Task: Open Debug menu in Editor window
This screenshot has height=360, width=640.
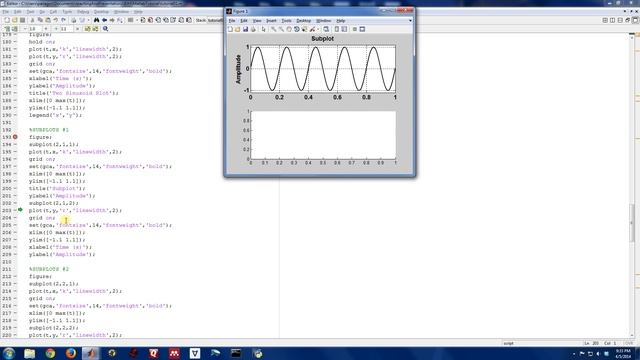Action: pos(83,12)
